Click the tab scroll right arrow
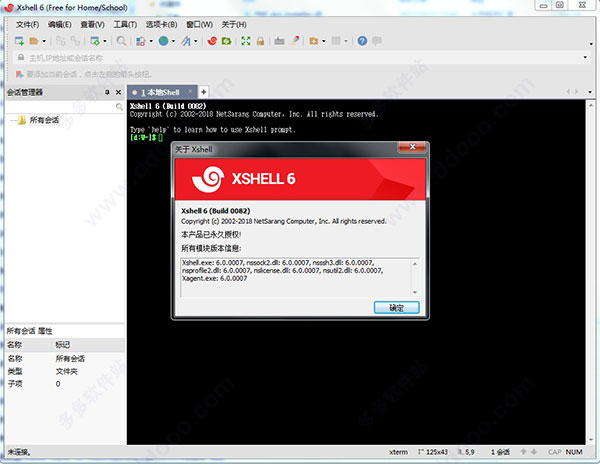600x464 pixels. (x=576, y=92)
